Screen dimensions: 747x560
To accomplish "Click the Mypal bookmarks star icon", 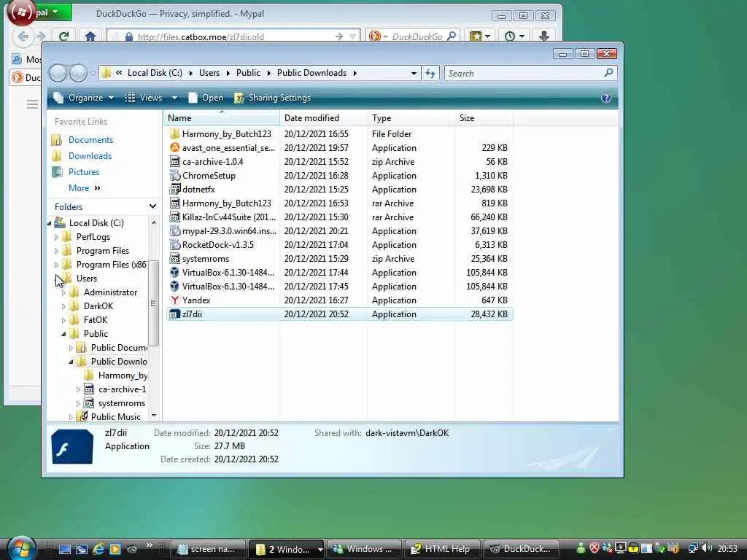I will tap(476, 36).
